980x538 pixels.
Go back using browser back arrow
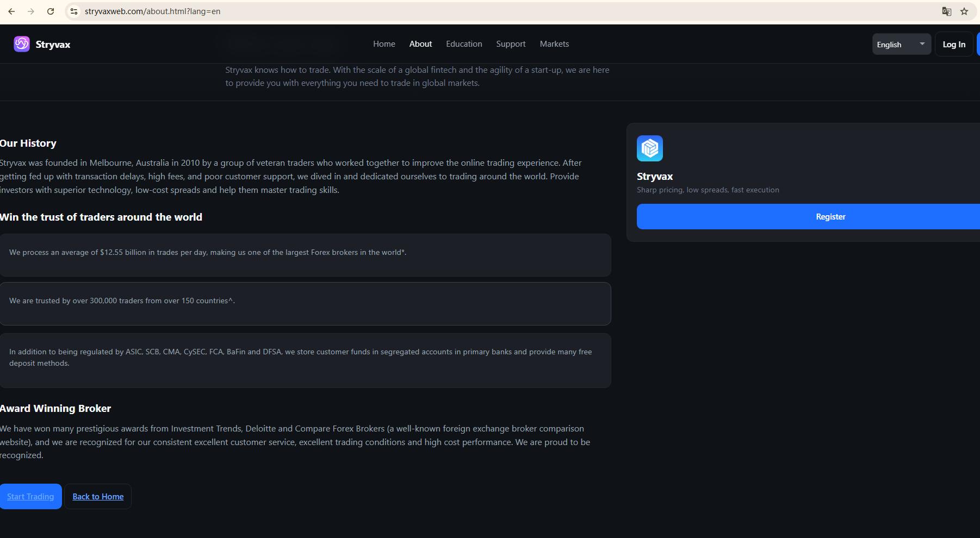11,11
